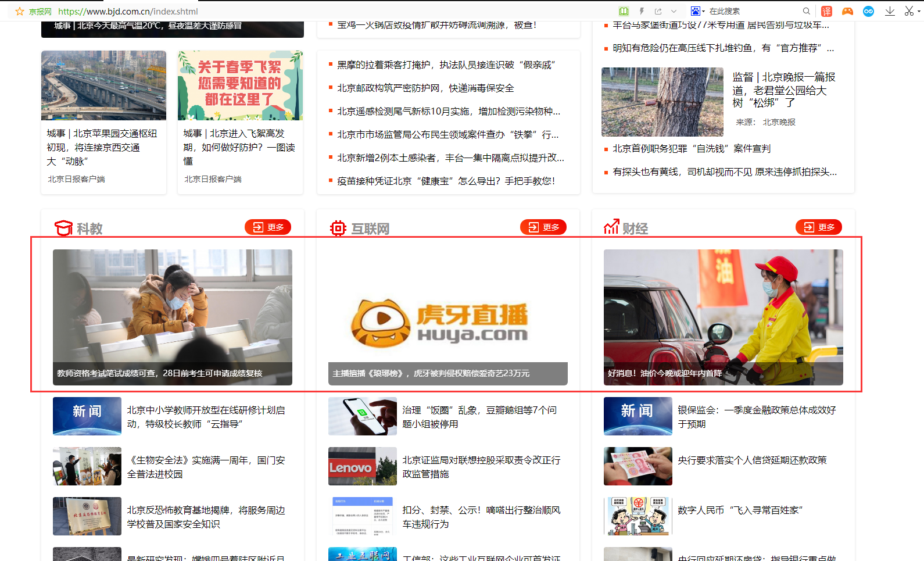This screenshot has height=561, width=924.
Task: Click the address bar URL
Action: 128,11
